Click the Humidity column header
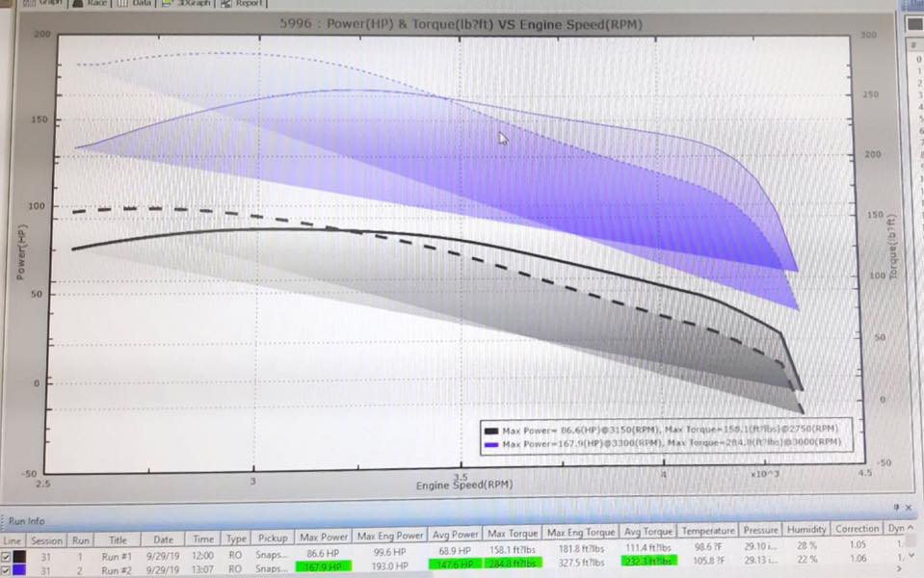The image size is (924, 578). coord(806,529)
